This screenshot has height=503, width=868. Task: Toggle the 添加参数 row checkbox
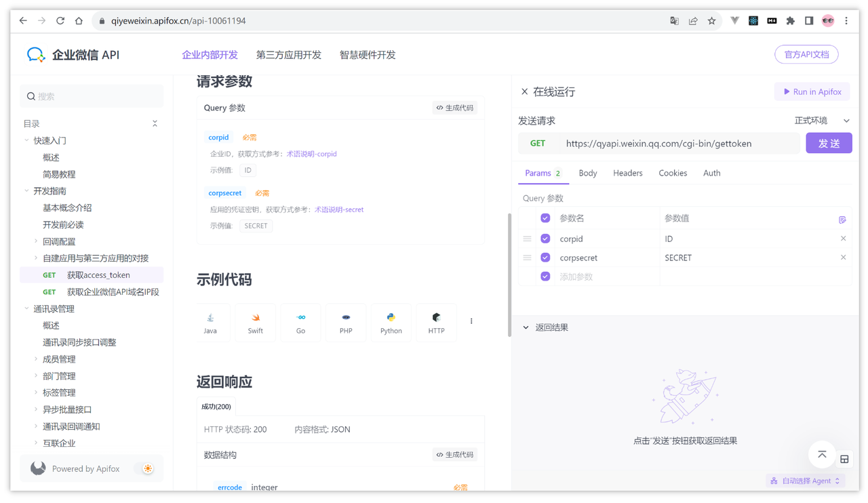tap(545, 277)
